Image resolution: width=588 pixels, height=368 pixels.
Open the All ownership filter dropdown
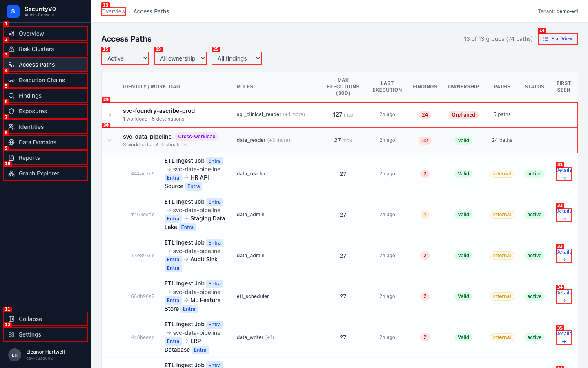coord(180,58)
